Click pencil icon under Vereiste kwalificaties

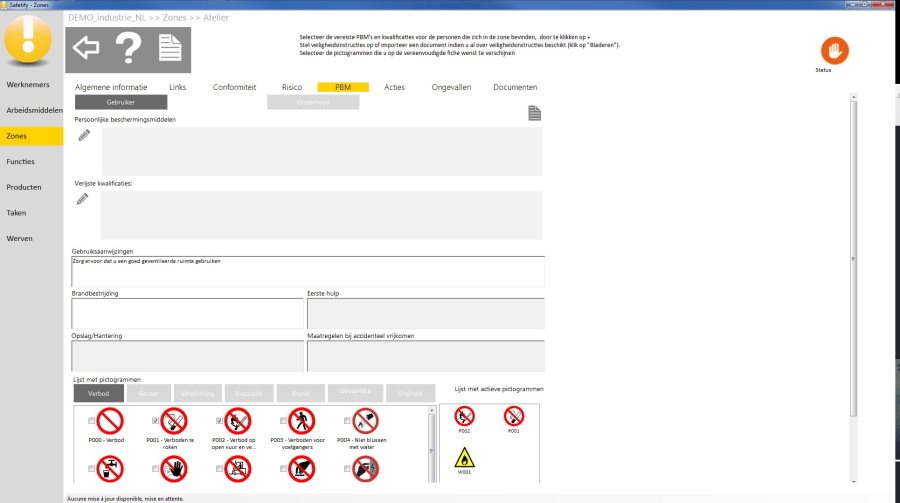[82, 199]
